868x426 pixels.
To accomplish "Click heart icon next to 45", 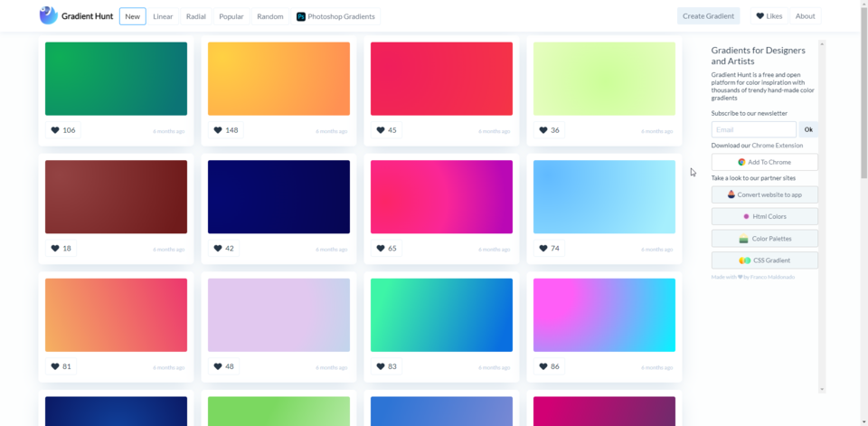I will (381, 130).
